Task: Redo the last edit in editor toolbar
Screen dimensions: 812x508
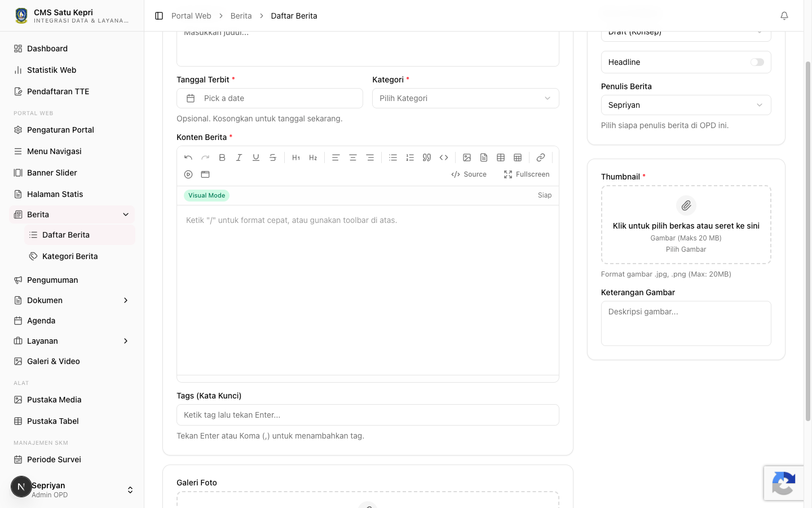Action: click(x=205, y=157)
